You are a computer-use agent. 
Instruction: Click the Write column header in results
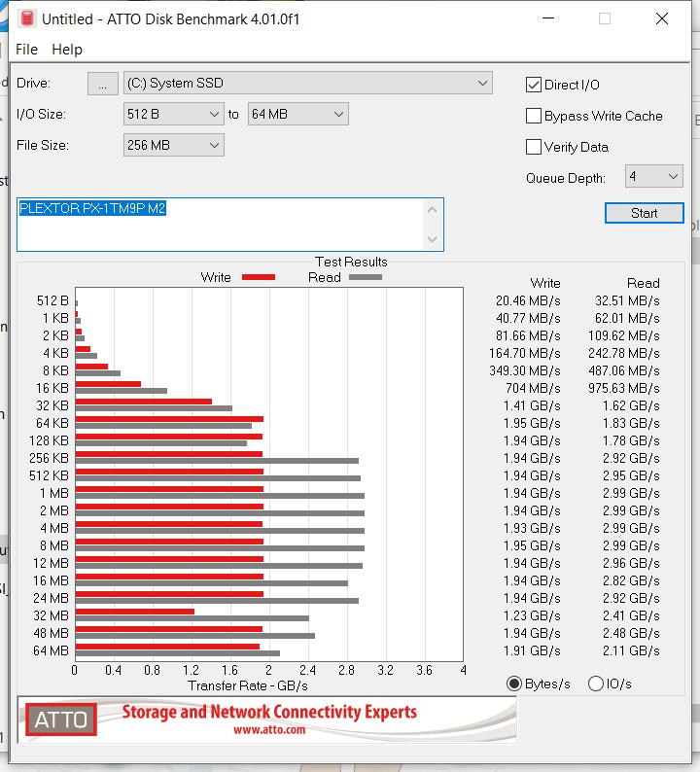pos(545,283)
